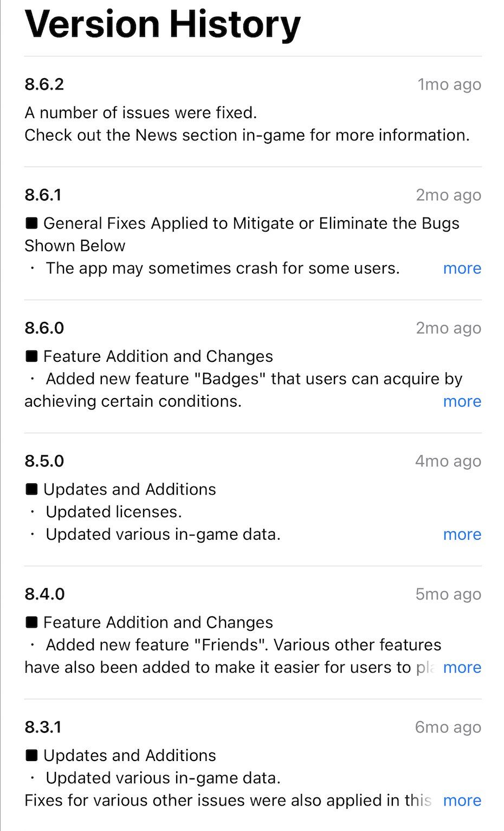The image size is (504, 831).
Task: Select the version 8.4.0 heading
Action: point(44,593)
